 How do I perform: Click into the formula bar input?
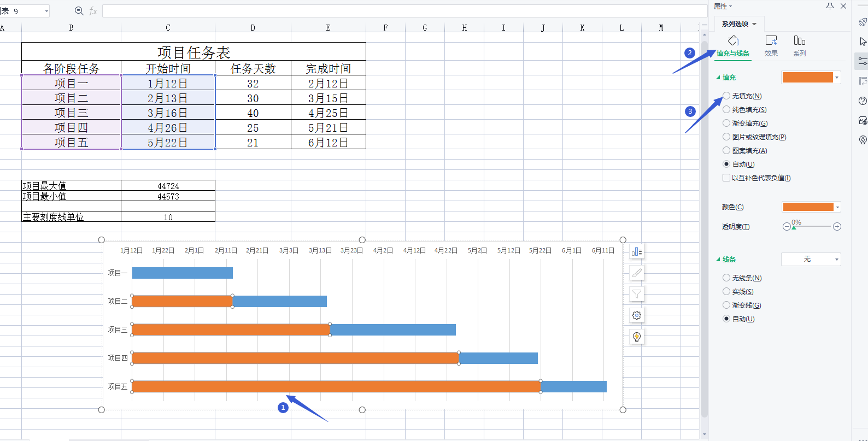click(404, 11)
